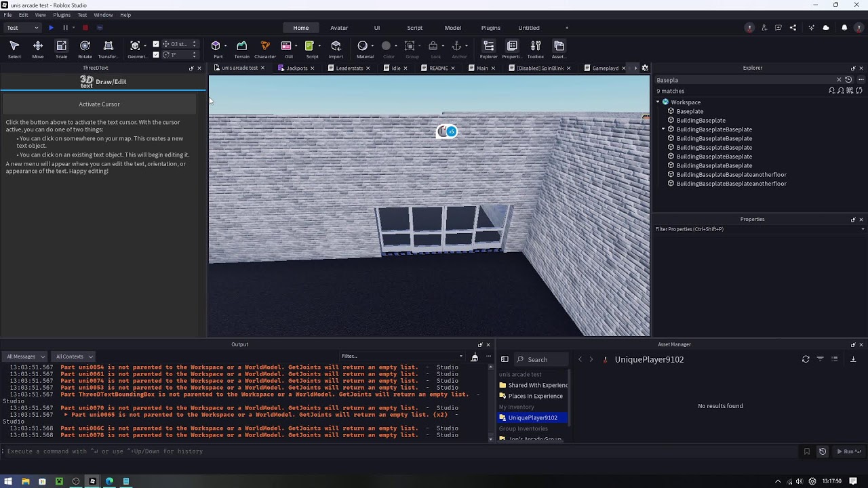Open the Material dropdown arrow
The height and width of the screenshot is (488, 868).
click(372, 46)
